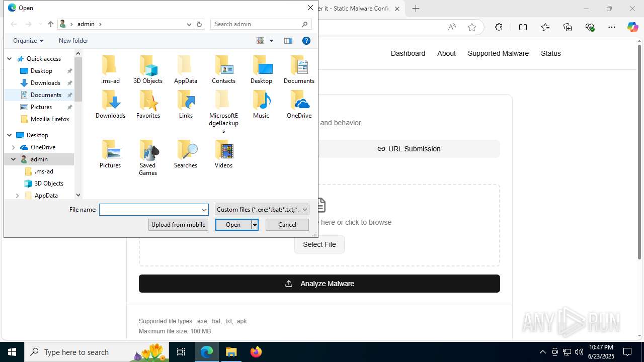
Task: Click Select File button on webpage
Action: [x=319, y=244]
